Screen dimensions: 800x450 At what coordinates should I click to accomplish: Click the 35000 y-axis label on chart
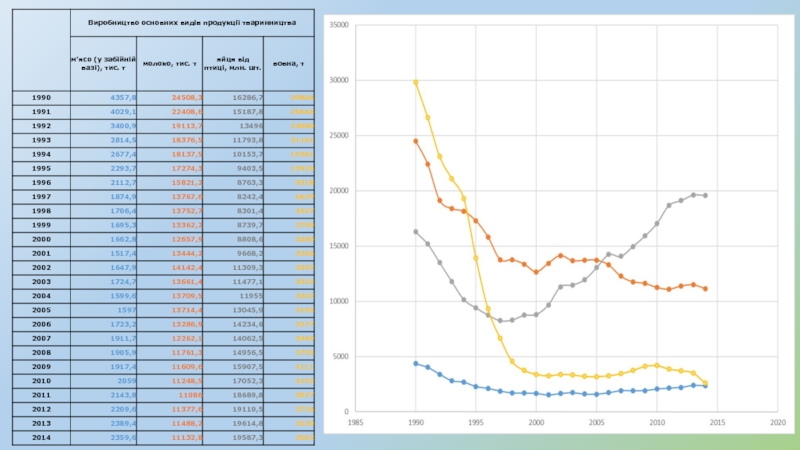pyautogui.click(x=339, y=25)
